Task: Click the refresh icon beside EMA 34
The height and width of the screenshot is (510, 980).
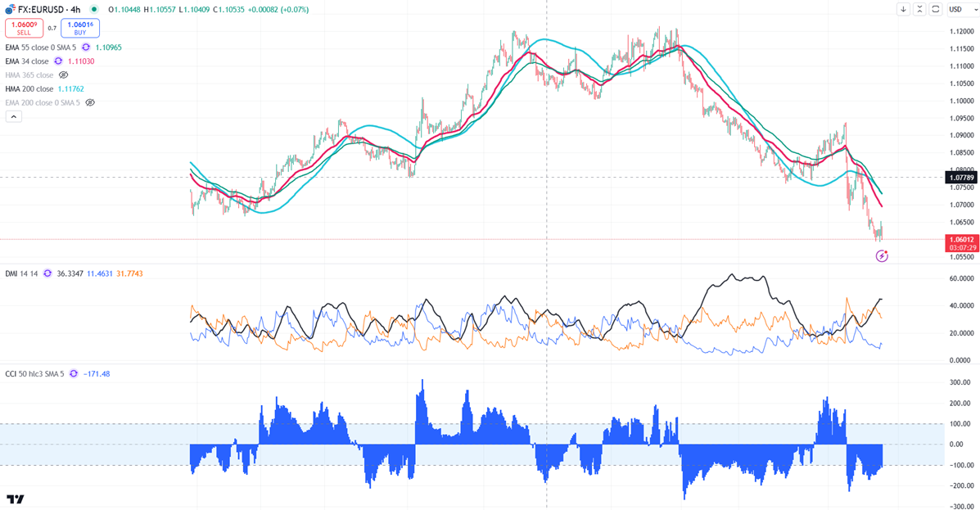Action: 58,61
